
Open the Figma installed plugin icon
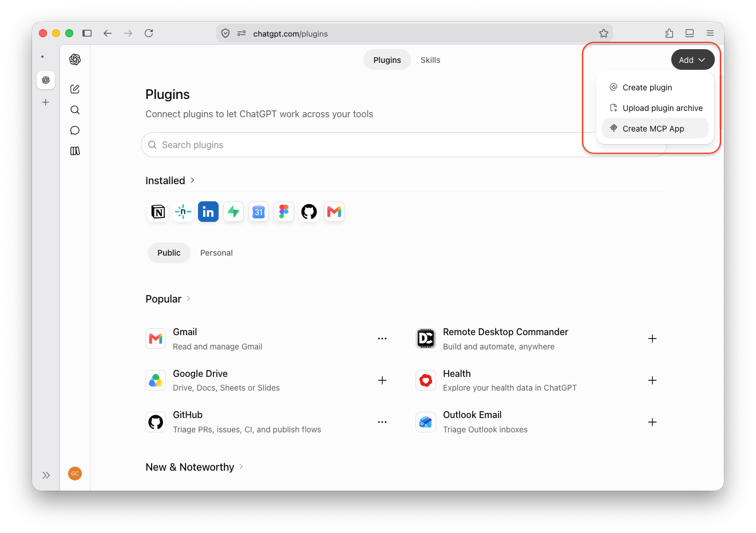[284, 212]
